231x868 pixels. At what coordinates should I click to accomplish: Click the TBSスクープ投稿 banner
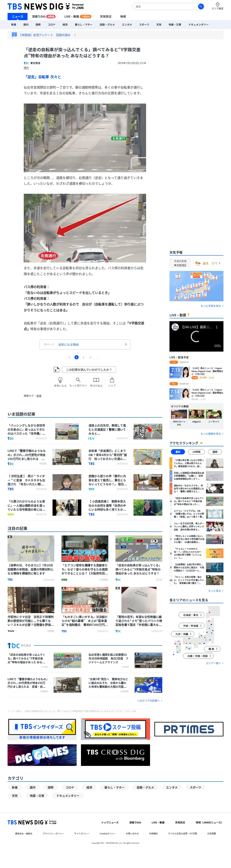[115, 729]
